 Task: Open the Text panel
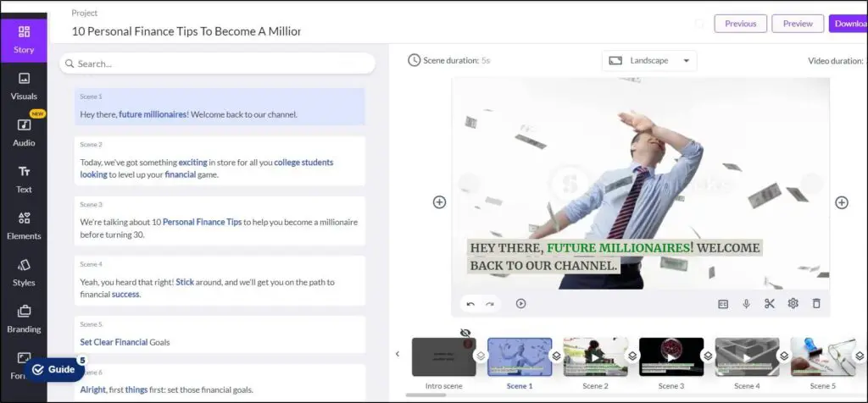pyautogui.click(x=24, y=179)
